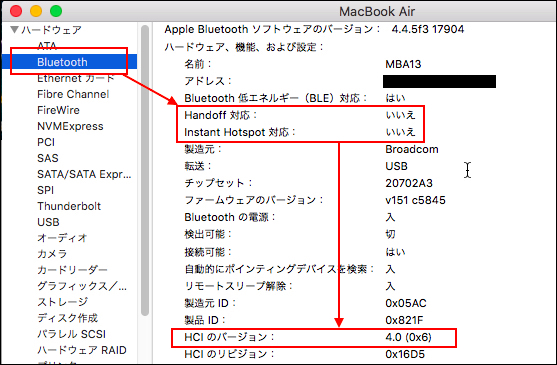Image resolution: width=557 pixels, height=365 pixels.
Task: Click the Bluetooth の電源 label
Action: click(x=230, y=217)
